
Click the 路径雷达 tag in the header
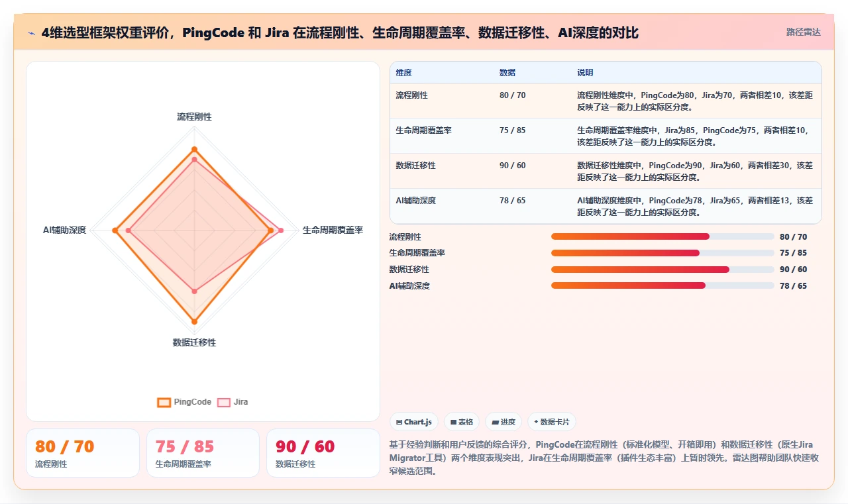click(803, 32)
